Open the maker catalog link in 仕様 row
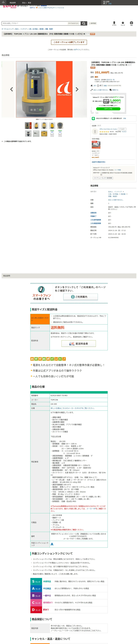The height and width of the screenshot is (644, 138). pos(73,408)
